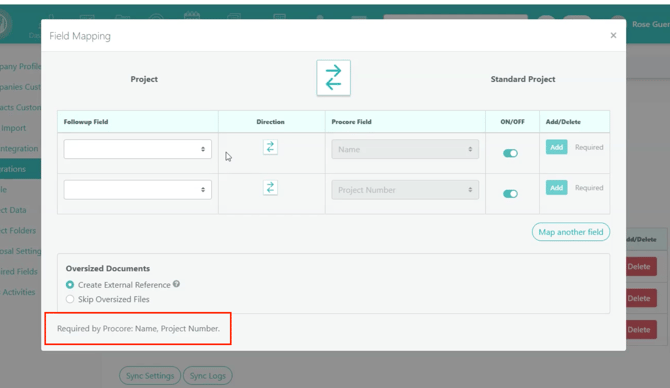
Task: Open Required Fields in sidebar
Action: tap(19, 271)
